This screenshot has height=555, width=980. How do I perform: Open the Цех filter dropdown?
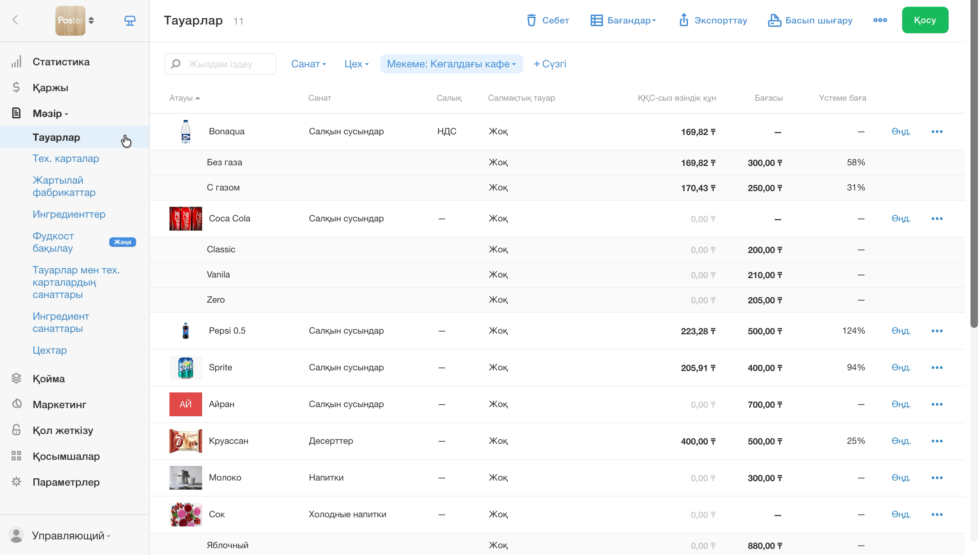[x=356, y=64]
